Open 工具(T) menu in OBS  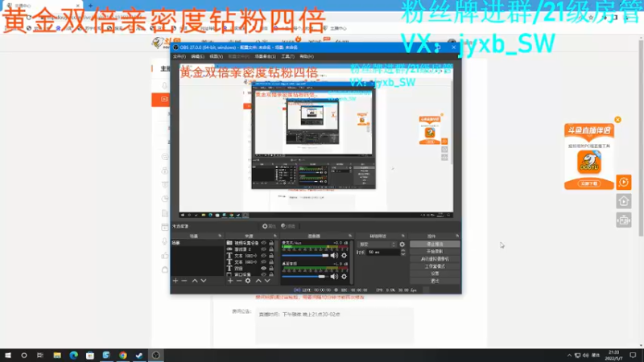[x=288, y=56]
